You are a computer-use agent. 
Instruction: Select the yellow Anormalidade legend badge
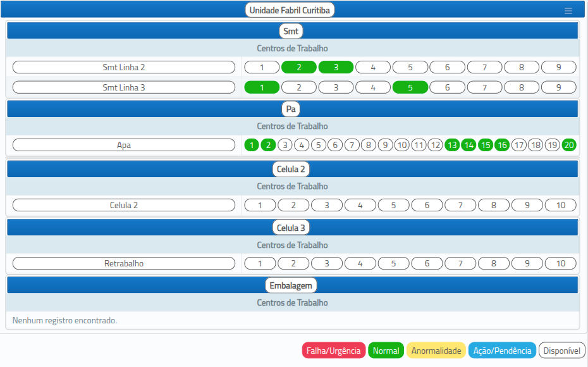click(436, 351)
